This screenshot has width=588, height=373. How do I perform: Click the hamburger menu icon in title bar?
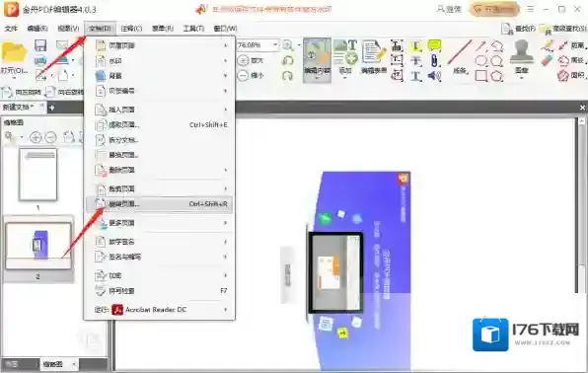pos(530,9)
